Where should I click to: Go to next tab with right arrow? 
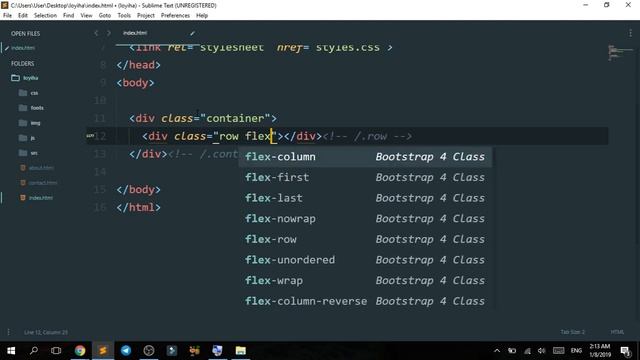tap(109, 33)
